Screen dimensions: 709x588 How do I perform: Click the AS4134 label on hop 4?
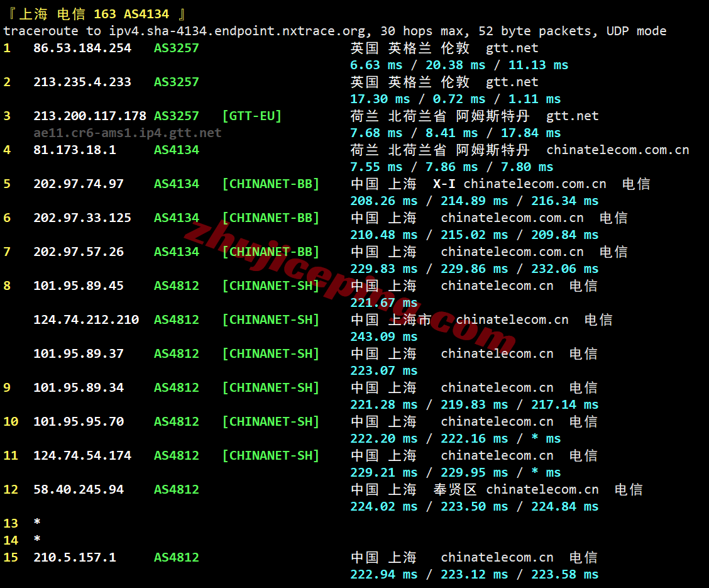click(x=177, y=150)
